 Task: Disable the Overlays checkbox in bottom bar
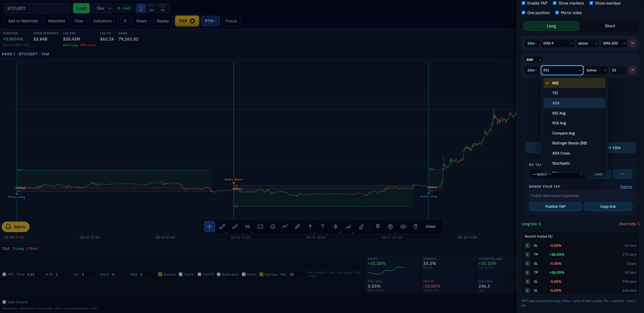261,274
